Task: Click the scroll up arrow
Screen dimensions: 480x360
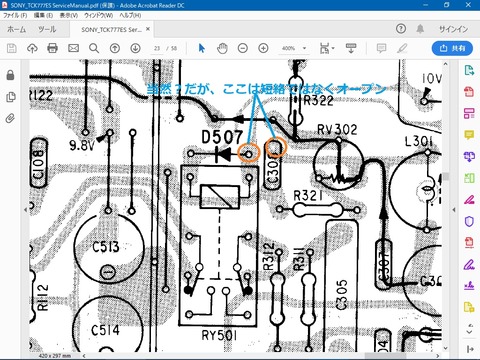Action: 446,64
